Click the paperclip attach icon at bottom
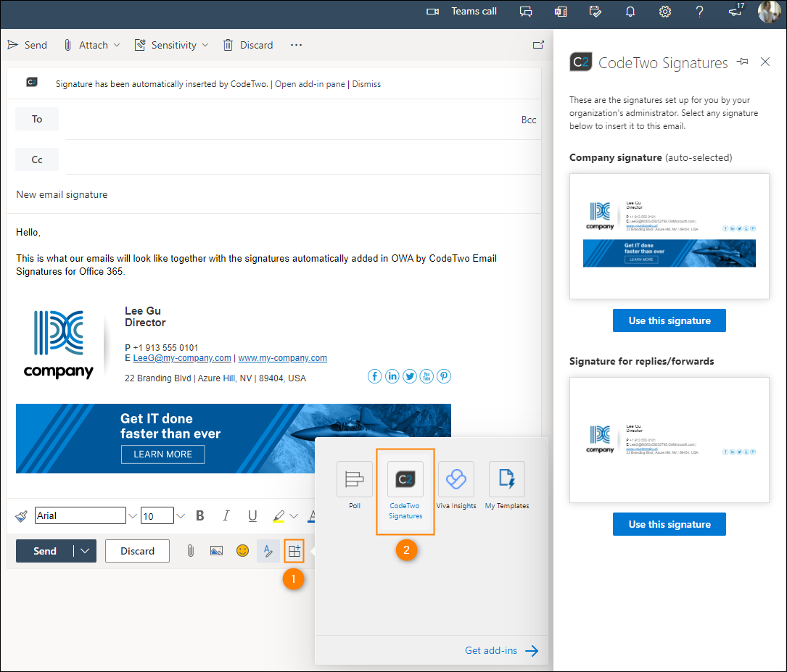787x672 pixels. pos(190,551)
